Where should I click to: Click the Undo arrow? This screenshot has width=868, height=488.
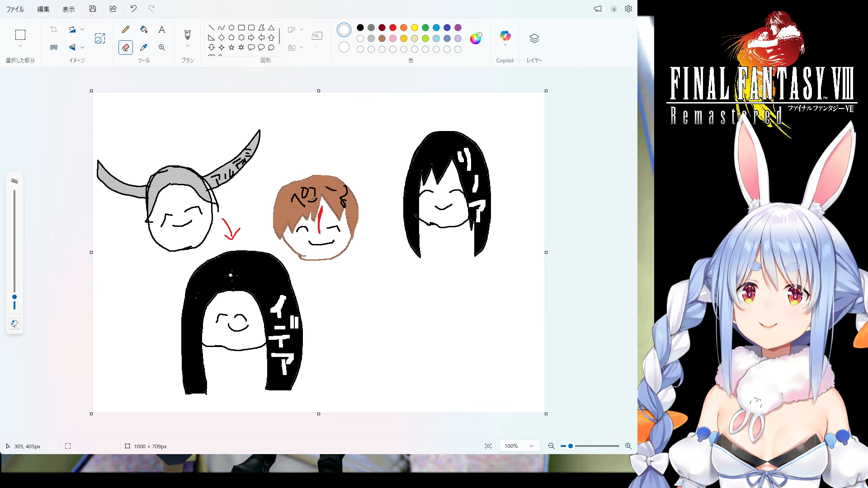tap(133, 9)
